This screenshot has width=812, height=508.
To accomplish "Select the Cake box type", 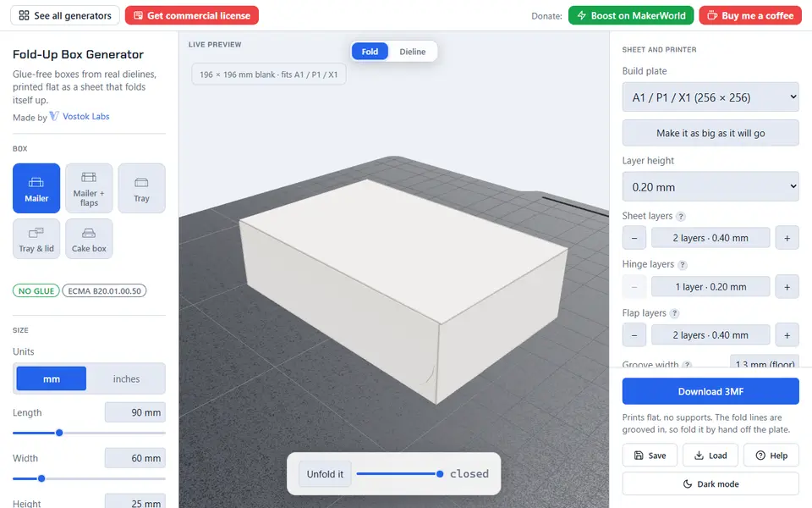I will (89, 239).
